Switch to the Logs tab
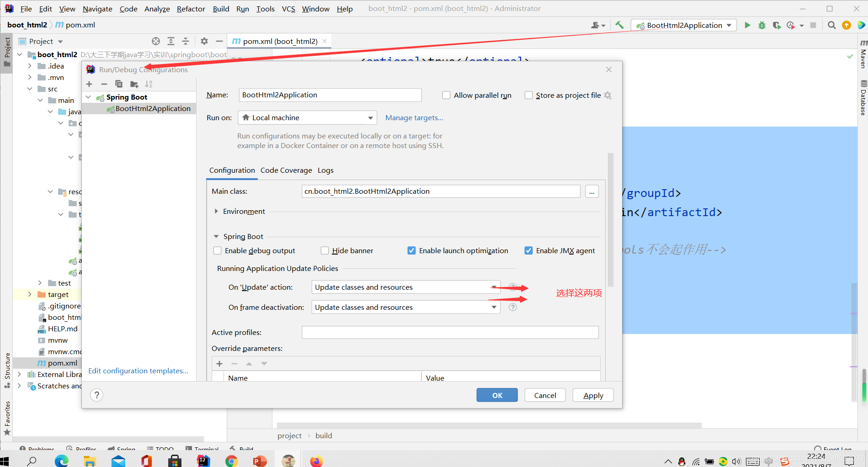Image resolution: width=868 pixels, height=467 pixels. click(325, 170)
